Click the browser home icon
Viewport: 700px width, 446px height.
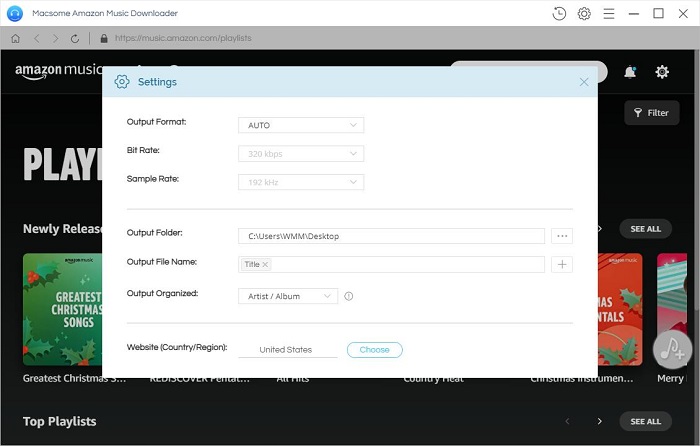(16, 38)
